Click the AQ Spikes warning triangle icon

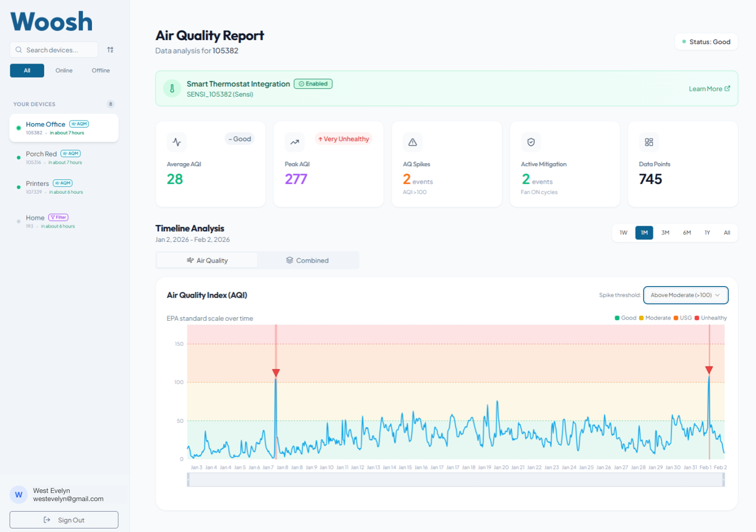tap(413, 142)
